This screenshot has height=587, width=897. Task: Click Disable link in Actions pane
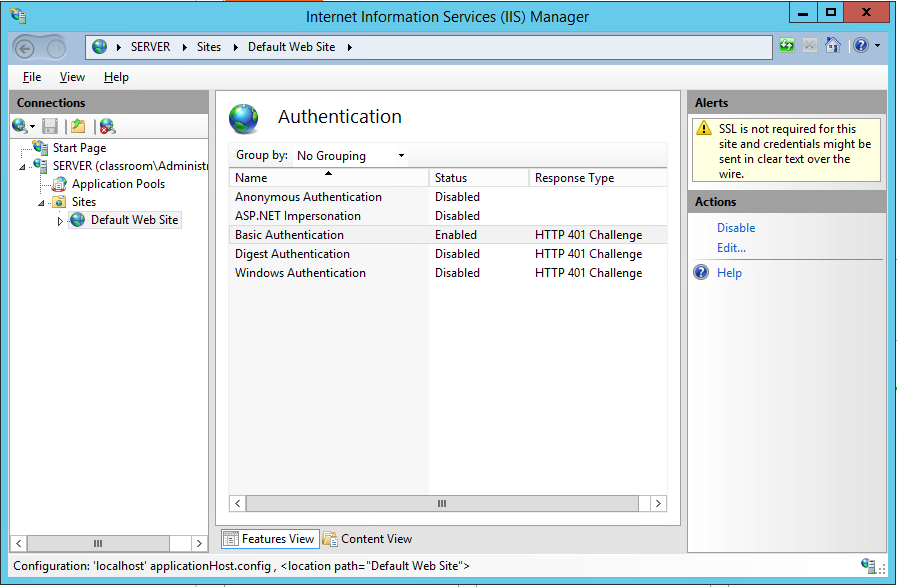coord(736,228)
